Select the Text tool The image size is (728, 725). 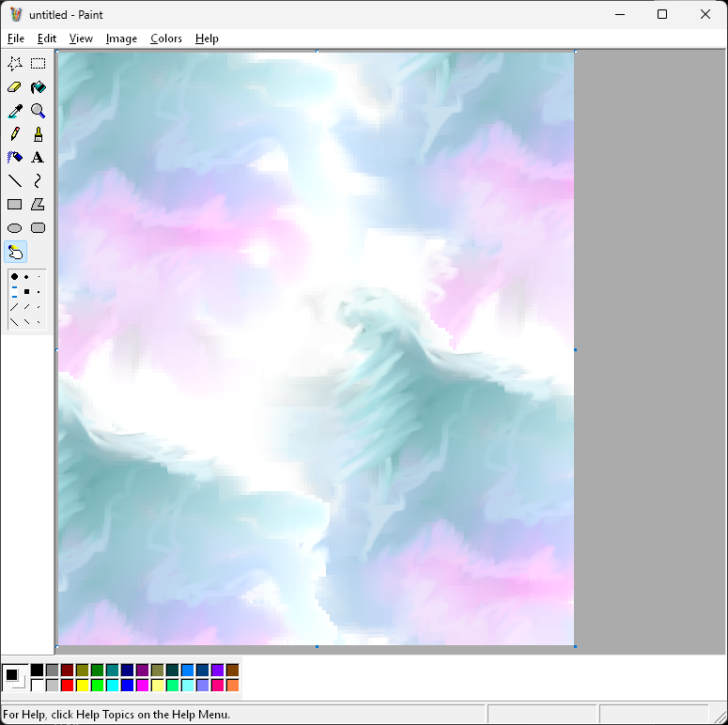tap(39, 158)
